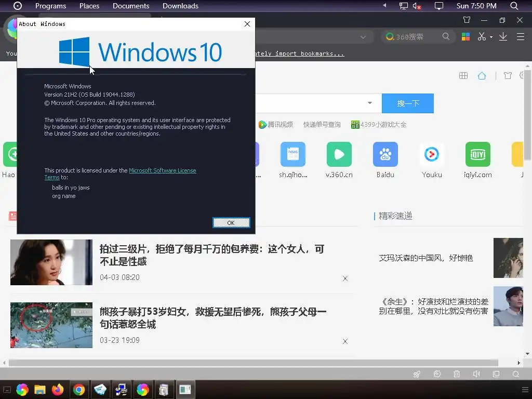Image resolution: width=532 pixels, height=399 pixels.
Task: Dismiss the 03-23 19:09 news item
Action: [345, 341]
